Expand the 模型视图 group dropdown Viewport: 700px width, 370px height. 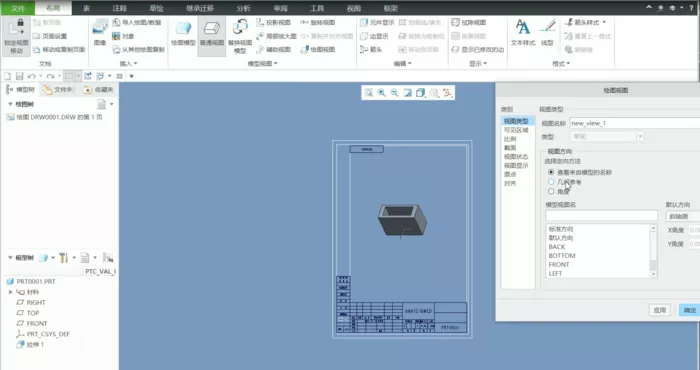pyautogui.click(x=262, y=64)
